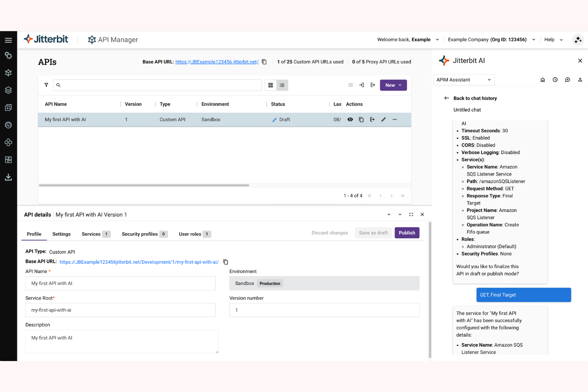Click the download icon in left sidebar
The width and height of the screenshot is (588, 392).
8,177
